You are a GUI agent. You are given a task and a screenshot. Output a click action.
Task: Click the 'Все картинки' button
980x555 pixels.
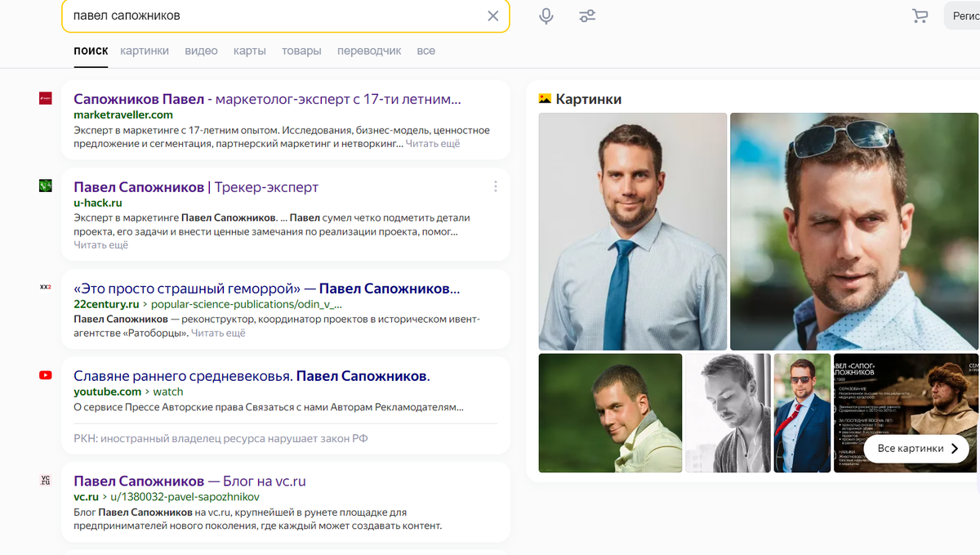tap(916, 449)
